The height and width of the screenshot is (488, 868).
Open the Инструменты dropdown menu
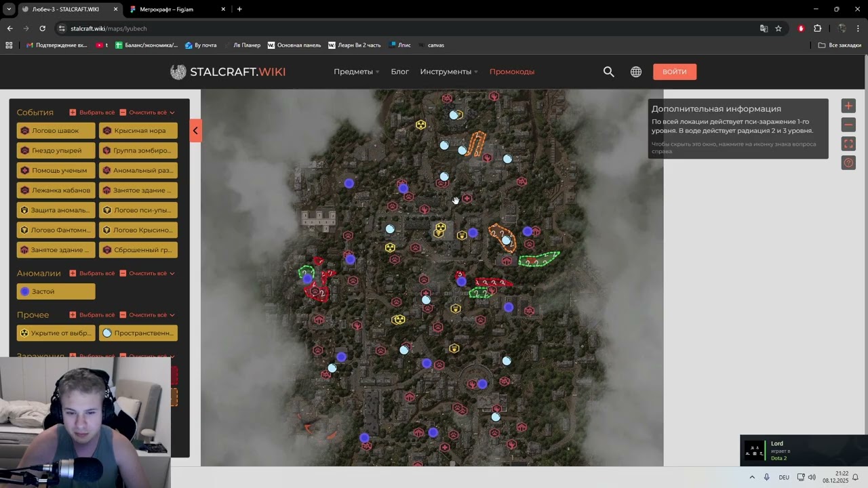click(x=449, y=72)
